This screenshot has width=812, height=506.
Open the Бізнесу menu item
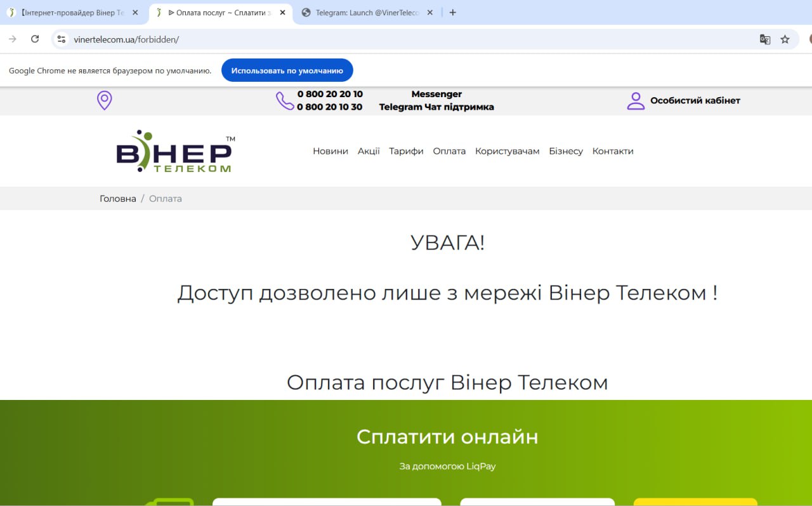[x=566, y=151]
